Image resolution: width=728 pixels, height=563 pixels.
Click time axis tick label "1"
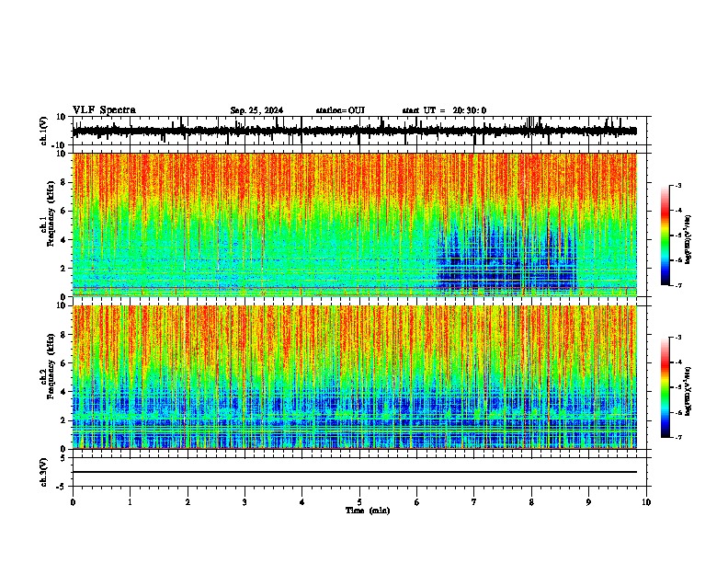130,502
